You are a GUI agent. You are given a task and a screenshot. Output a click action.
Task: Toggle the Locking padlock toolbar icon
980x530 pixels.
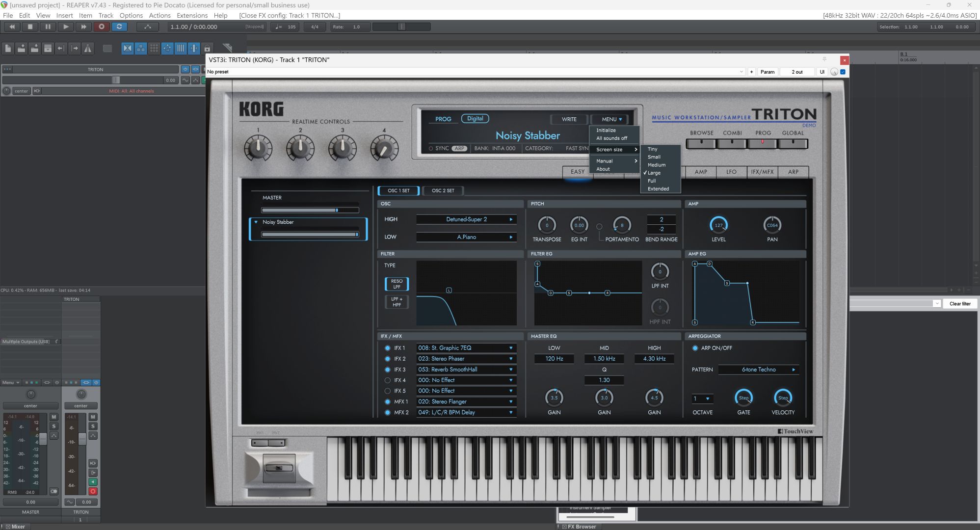point(207,48)
